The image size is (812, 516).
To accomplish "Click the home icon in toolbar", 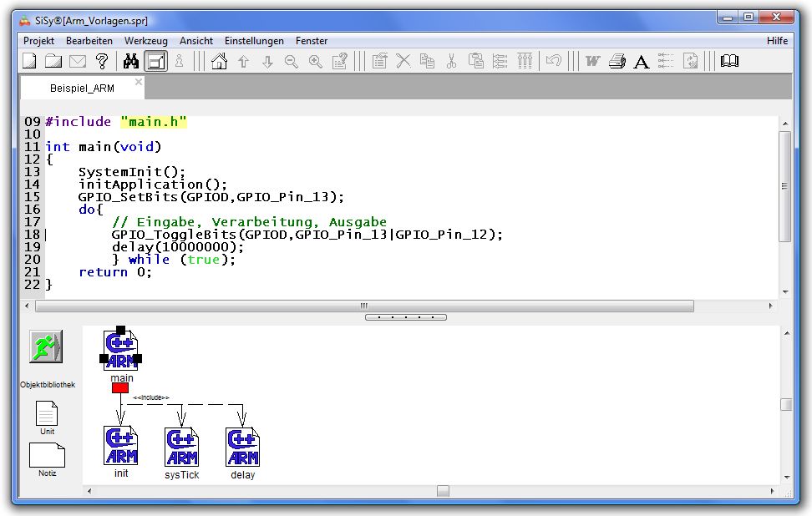I will 219,61.
